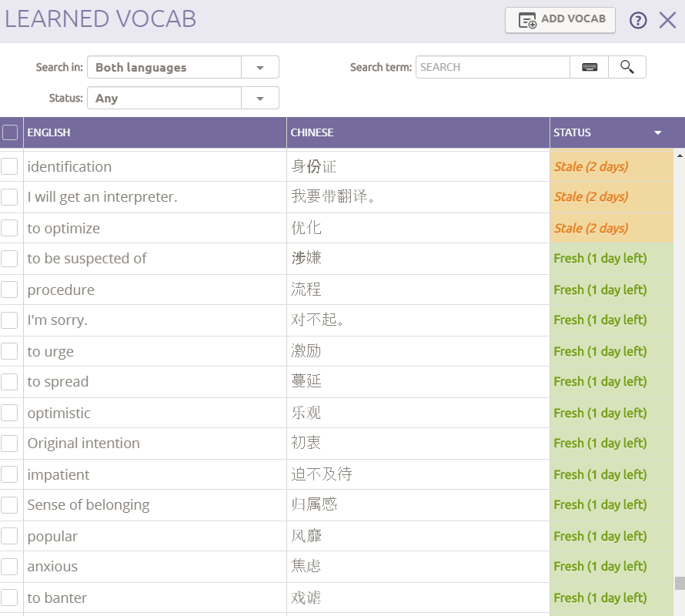The width and height of the screenshot is (685, 616).
Task: Select the Chinese word 迫不及待
Action: 322,474
